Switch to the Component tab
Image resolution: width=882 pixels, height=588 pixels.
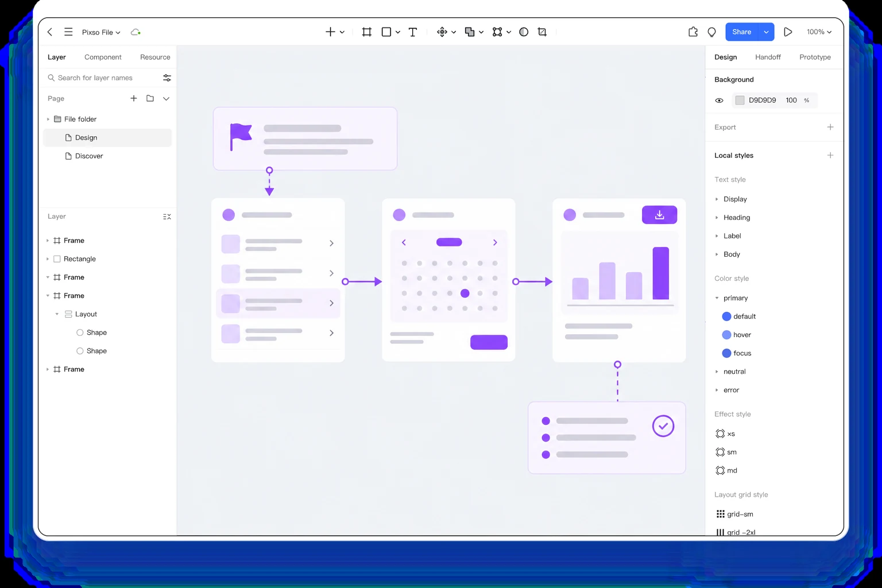[103, 57]
